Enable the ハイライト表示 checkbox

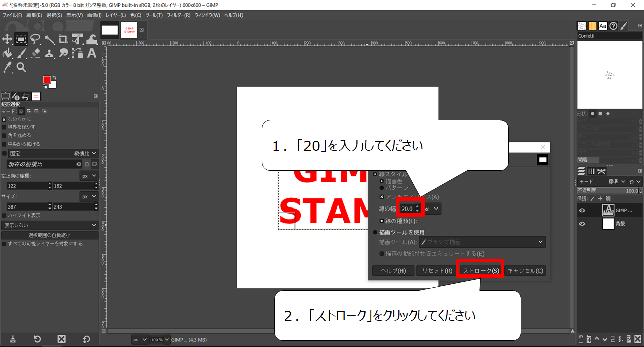click(x=4, y=215)
